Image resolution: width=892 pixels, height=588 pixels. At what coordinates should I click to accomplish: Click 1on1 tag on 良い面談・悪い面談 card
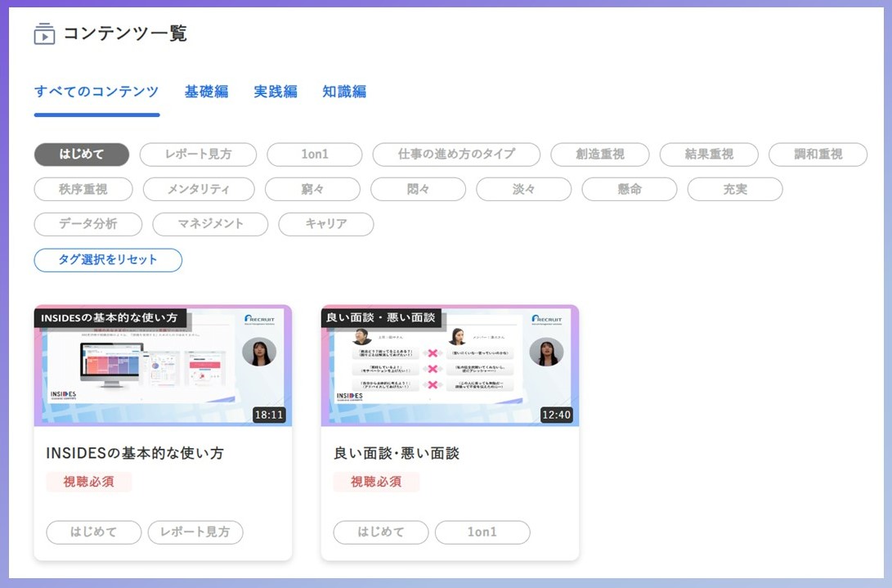483,532
